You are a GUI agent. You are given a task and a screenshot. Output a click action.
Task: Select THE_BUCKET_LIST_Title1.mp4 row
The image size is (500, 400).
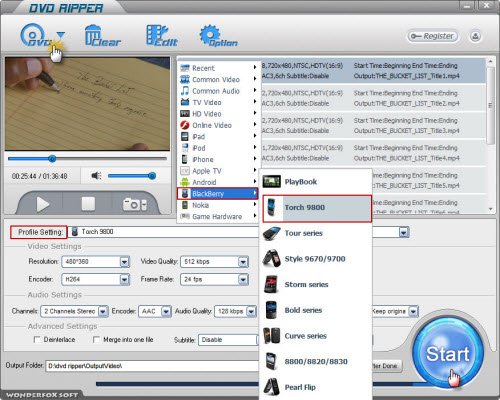374,71
